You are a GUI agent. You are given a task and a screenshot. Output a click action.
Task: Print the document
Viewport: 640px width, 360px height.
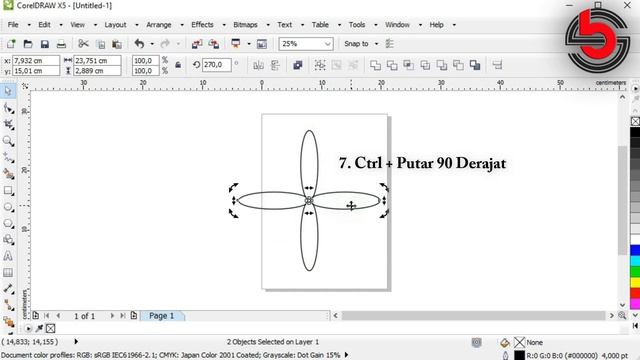pyautogui.click(x=61, y=44)
